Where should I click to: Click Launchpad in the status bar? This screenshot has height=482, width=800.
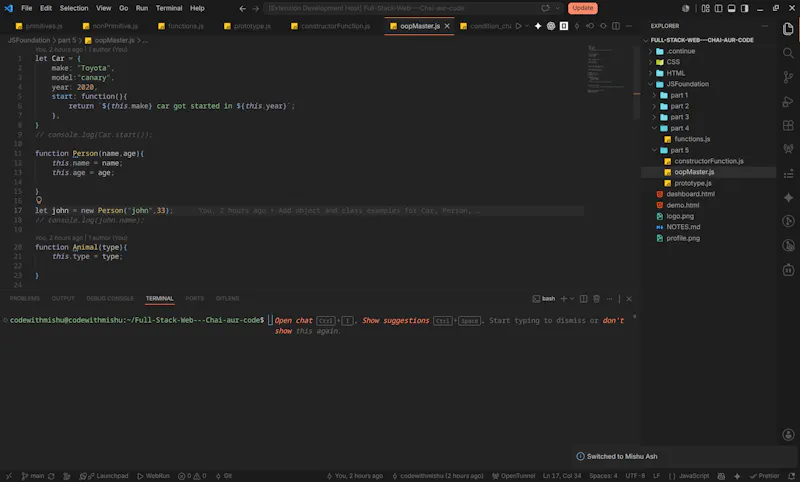(104, 476)
